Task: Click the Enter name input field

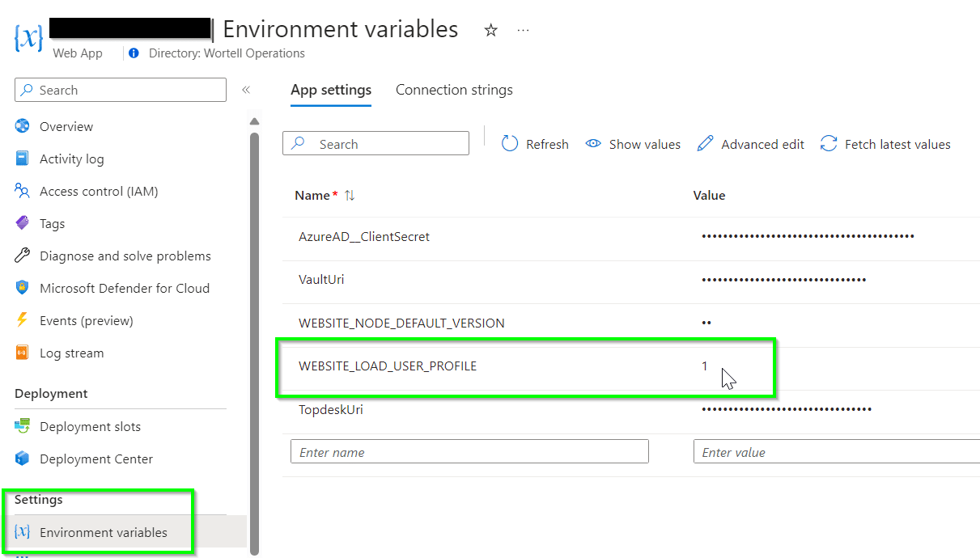Action: [x=469, y=451]
